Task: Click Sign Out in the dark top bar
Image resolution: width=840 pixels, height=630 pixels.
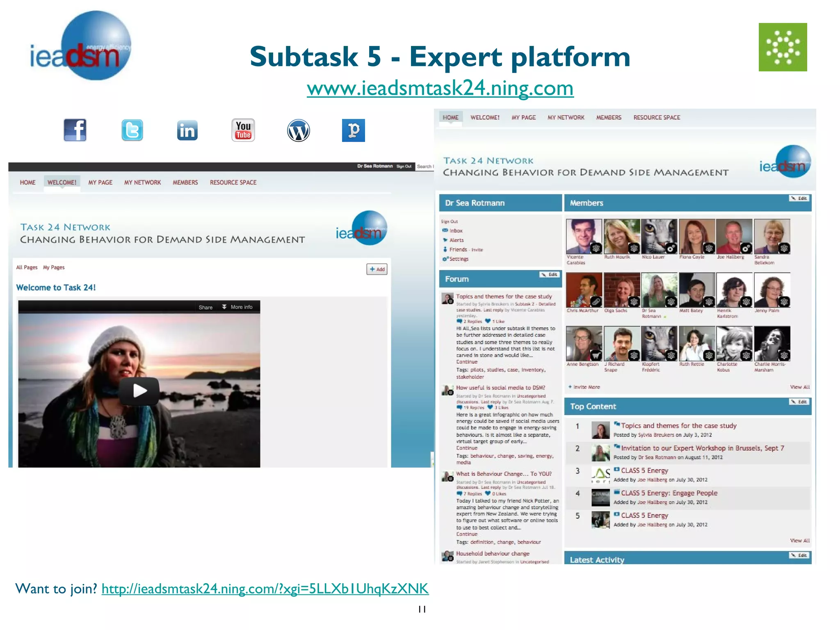Action: (404, 166)
